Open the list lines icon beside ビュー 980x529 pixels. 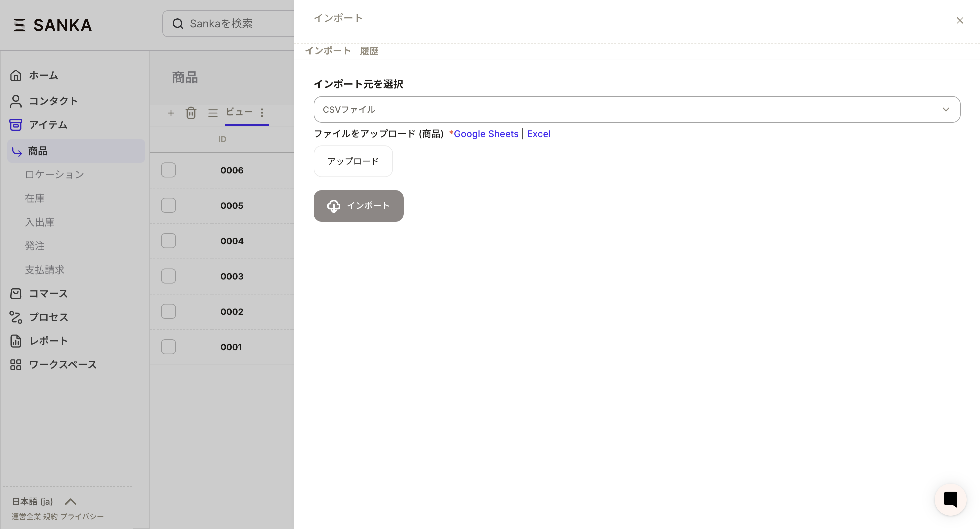(213, 113)
